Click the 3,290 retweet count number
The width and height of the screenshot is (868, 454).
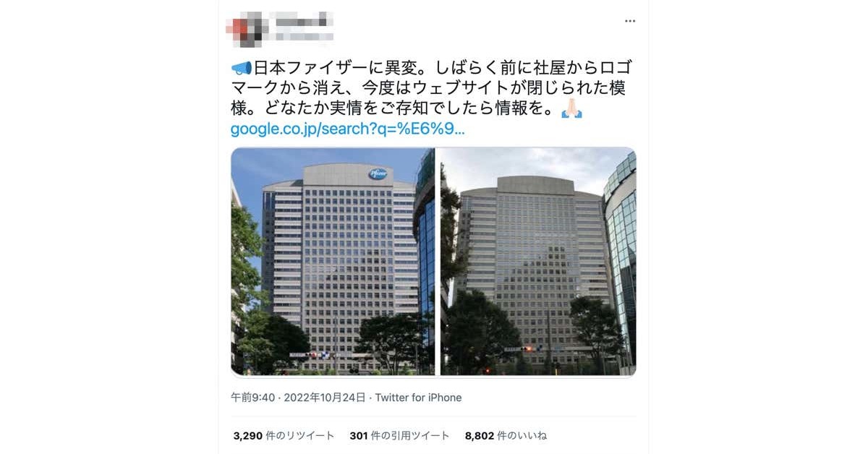pyautogui.click(x=248, y=436)
